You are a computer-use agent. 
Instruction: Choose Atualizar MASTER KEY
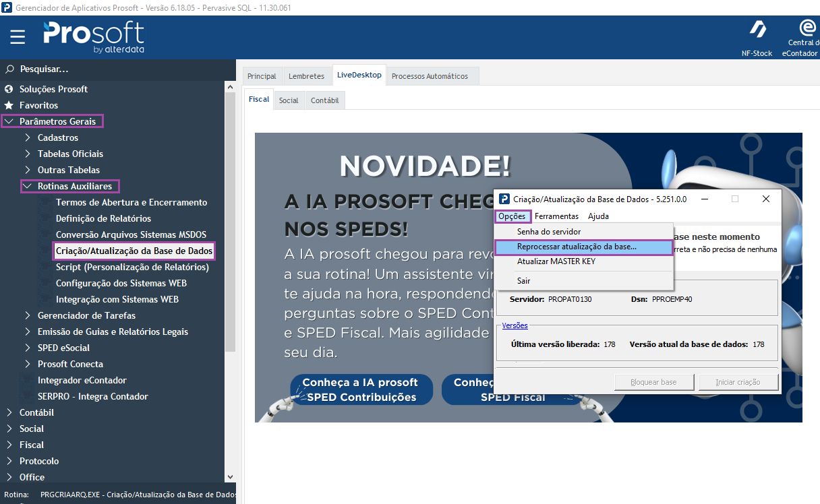[x=584, y=261]
